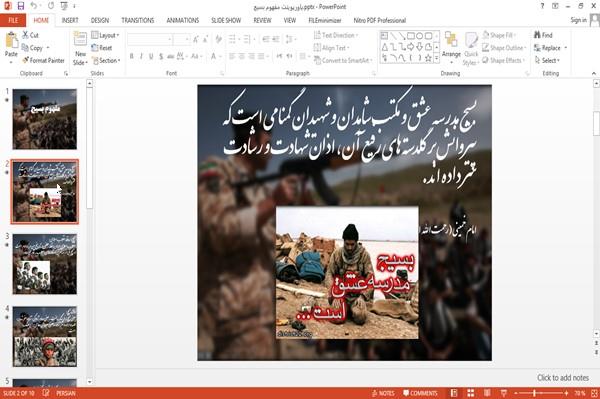Open the Arrange menu
This screenshot has width=600, height=399.
click(x=451, y=48)
